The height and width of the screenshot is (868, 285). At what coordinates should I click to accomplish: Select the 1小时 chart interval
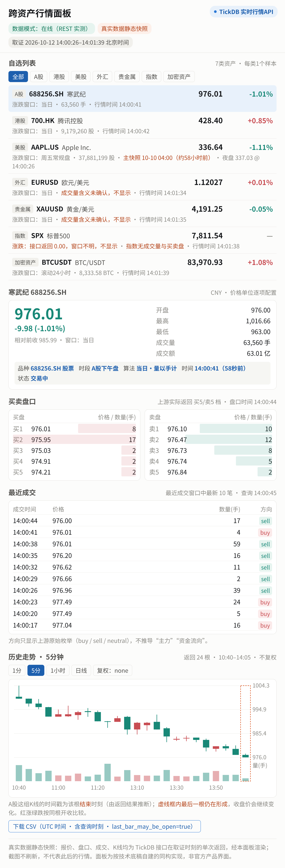(58, 670)
